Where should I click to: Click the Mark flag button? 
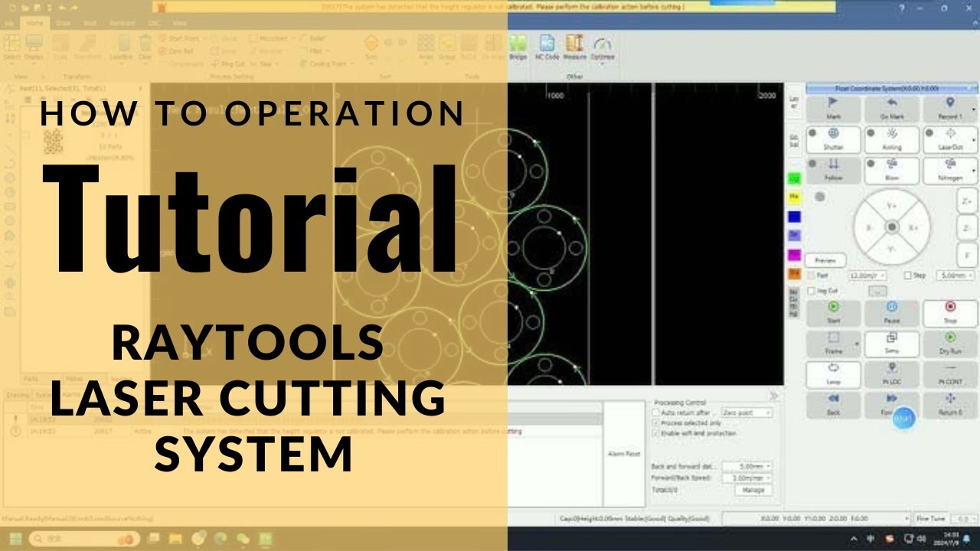(x=834, y=109)
